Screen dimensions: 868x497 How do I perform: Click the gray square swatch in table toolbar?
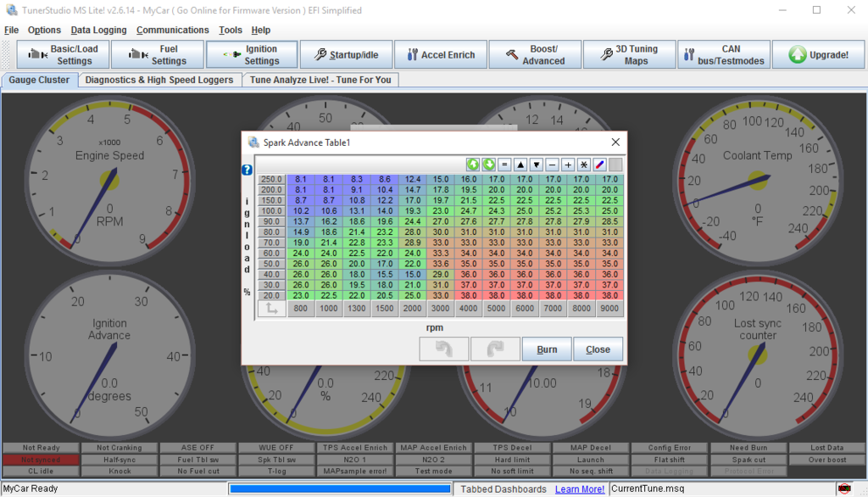point(615,165)
